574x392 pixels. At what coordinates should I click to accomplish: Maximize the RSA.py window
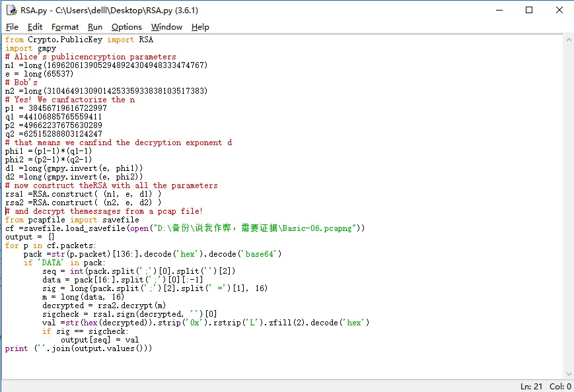coord(529,11)
